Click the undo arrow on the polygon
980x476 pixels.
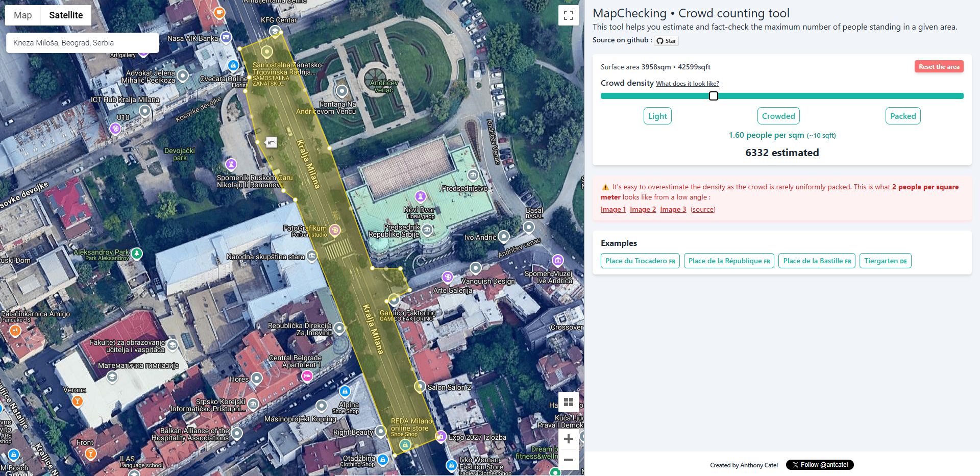271,142
